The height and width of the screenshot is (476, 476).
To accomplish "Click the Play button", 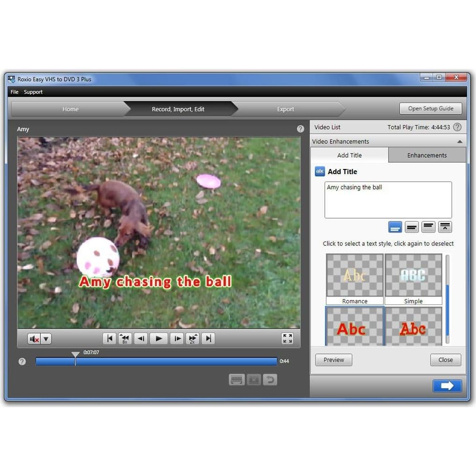I will 159,338.
